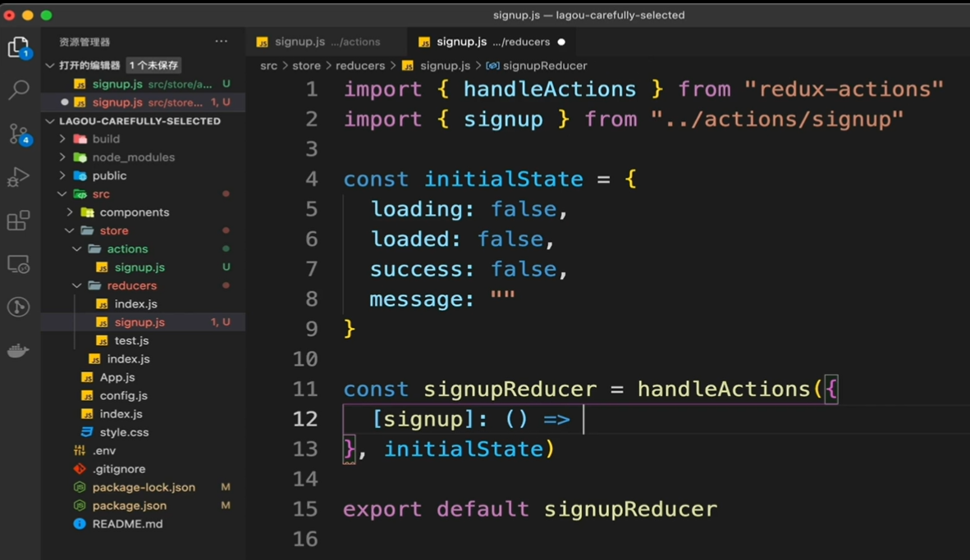Click the 'src' breadcrumb segment
The height and width of the screenshot is (560, 970).
268,66
